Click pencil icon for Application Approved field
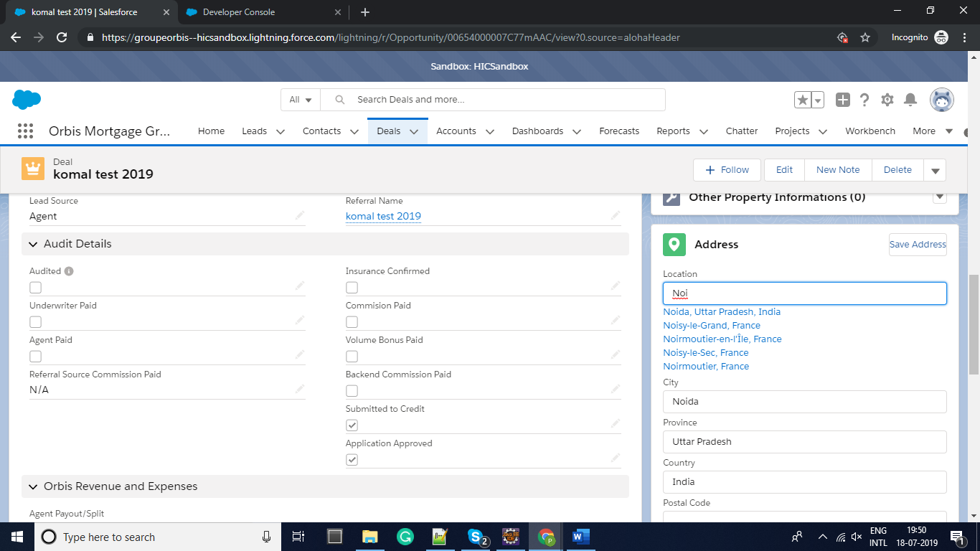Viewport: 980px width, 551px height. coord(616,458)
